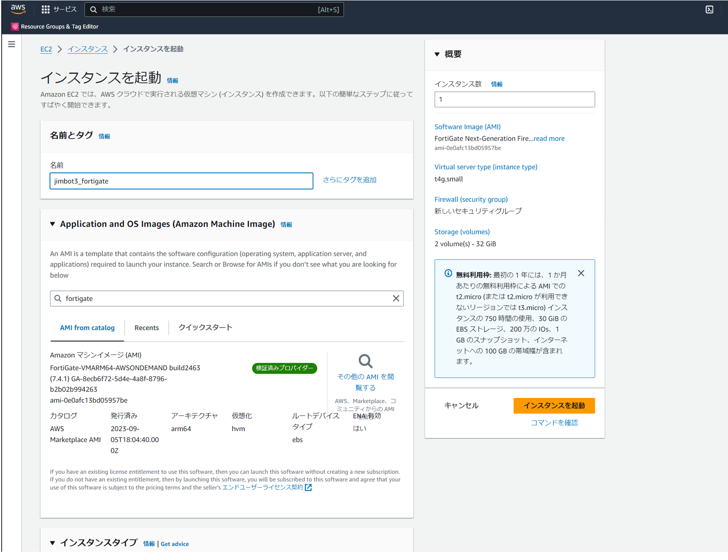Clear the fortigate AMI search text
Image resolution: width=728 pixels, height=560 pixels.
(396, 298)
